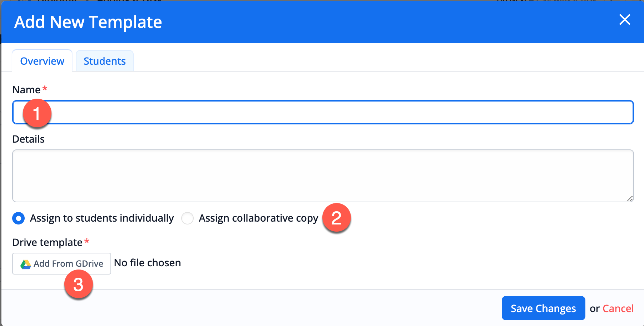The image size is (644, 326).
Task: Click the red Cancel link
Action: click(618, 308)
